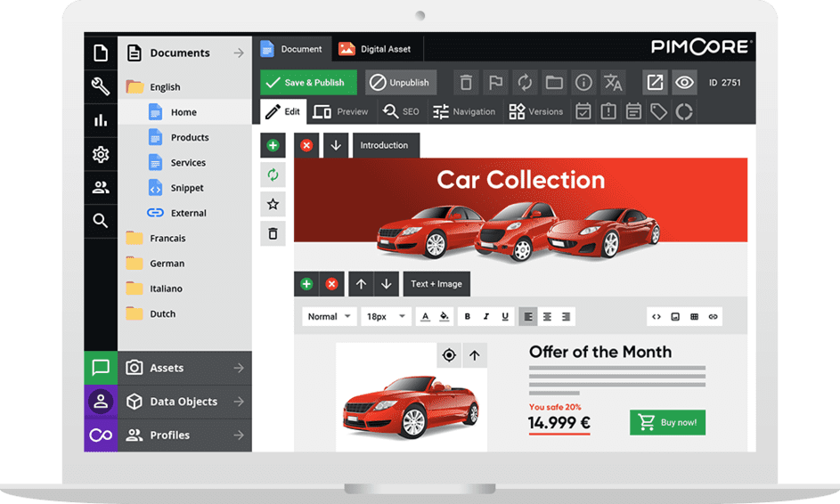Move Introduction block down

pyautogui.click(x=336, y=145)
